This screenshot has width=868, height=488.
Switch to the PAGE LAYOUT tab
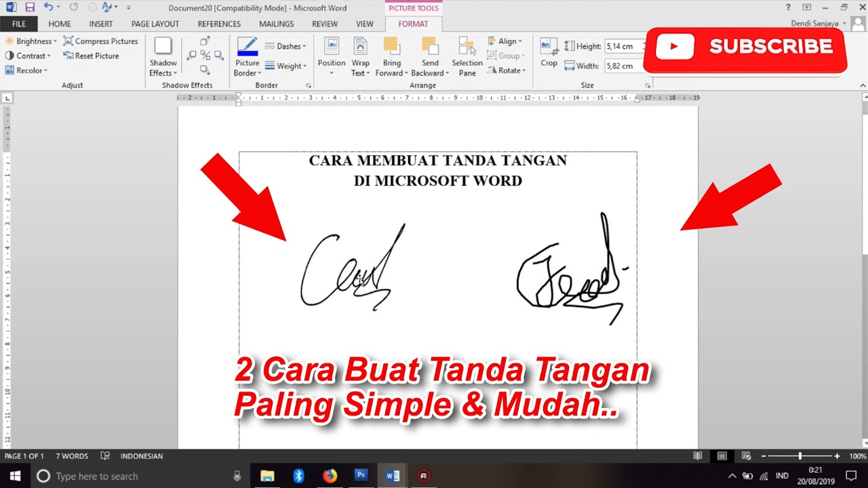(x=155, y=24)
